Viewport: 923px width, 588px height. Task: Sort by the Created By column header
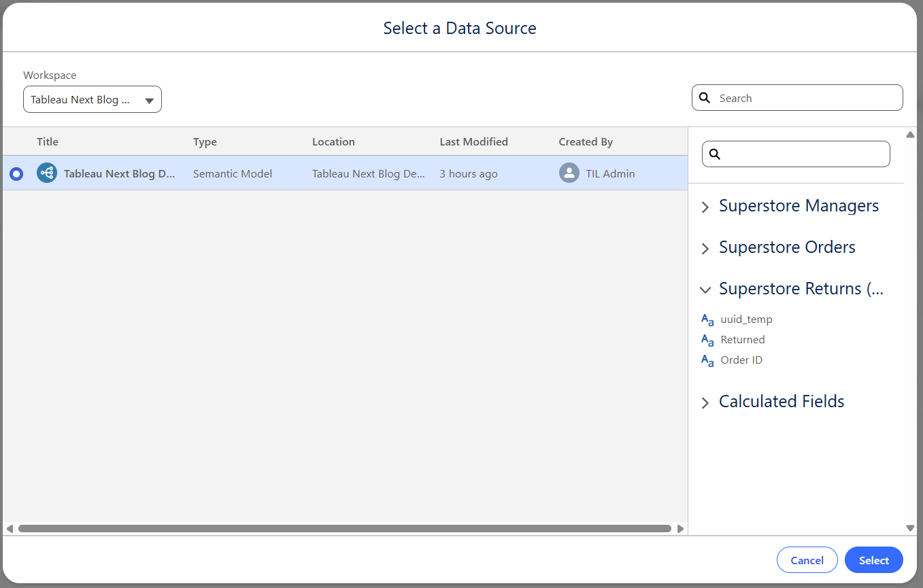coord(586,141)
